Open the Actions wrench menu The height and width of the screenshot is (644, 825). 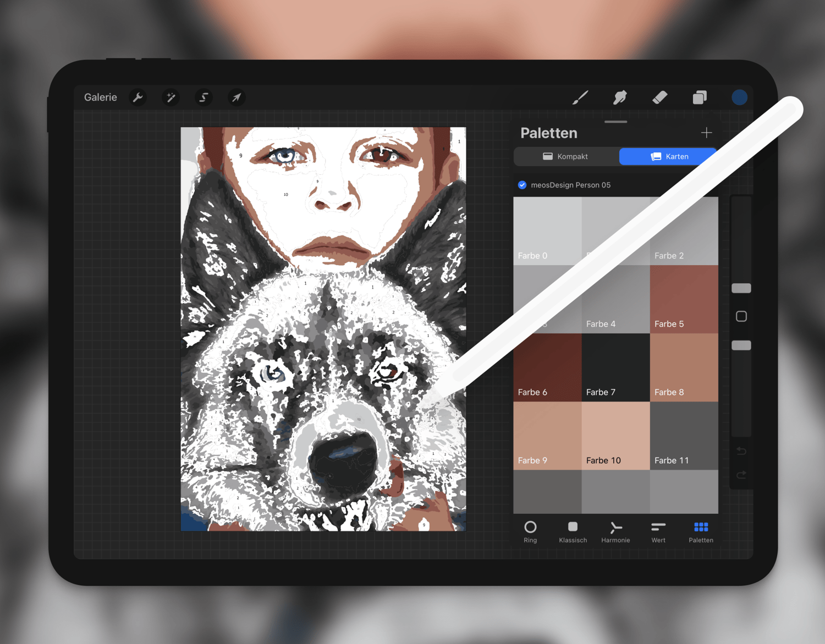(x=138, y=97)
